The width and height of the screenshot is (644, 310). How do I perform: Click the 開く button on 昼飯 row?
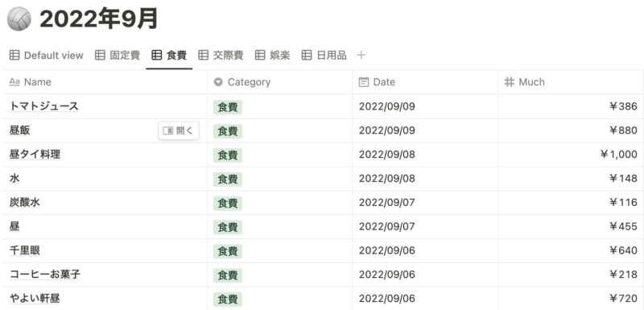tap(179, 130)
